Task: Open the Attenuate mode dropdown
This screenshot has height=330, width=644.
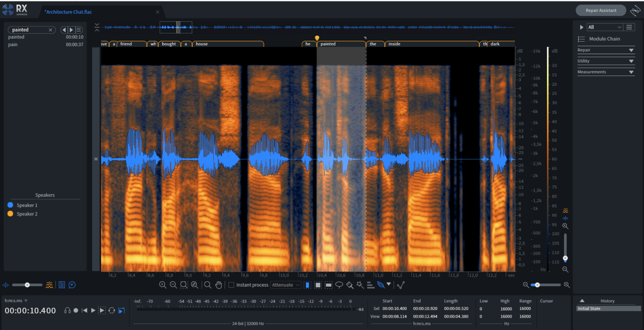Action: (286, 285)
